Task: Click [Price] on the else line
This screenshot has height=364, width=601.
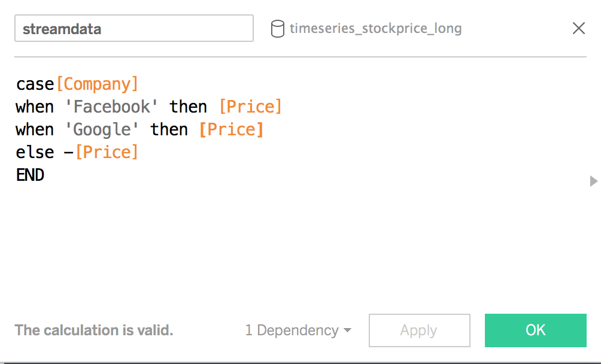Action: (107, 152)
